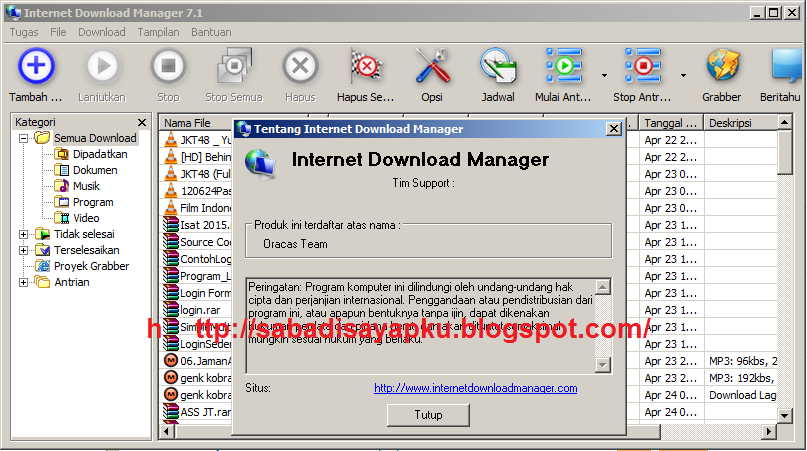Click warning text scroll up arrow
The image size is (807, 451).
[603, 287]
